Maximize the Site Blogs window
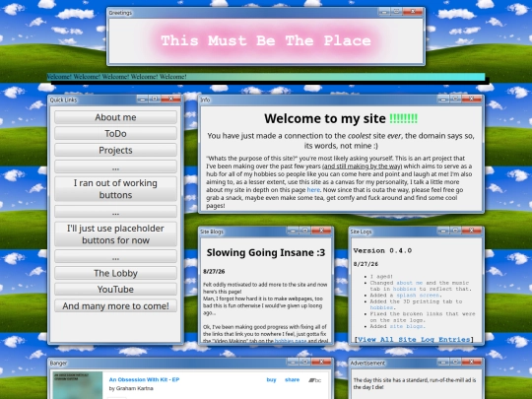Viewport: 532px width, 399px height. pyautogui.click(x=305, y=231)
